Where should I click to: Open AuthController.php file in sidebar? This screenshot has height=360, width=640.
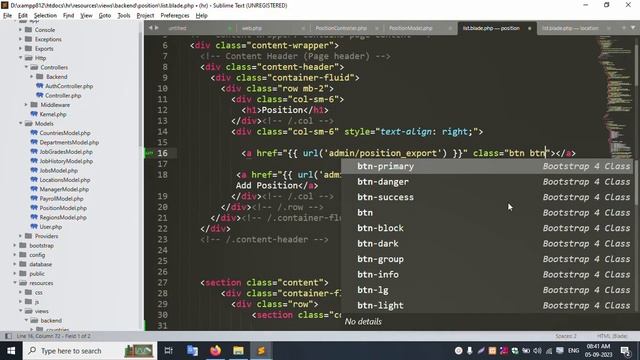tap(69, 86)
